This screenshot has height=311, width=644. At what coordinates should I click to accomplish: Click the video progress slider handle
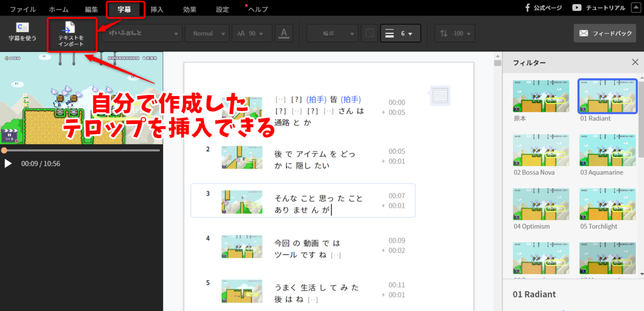tap(4, 151)
